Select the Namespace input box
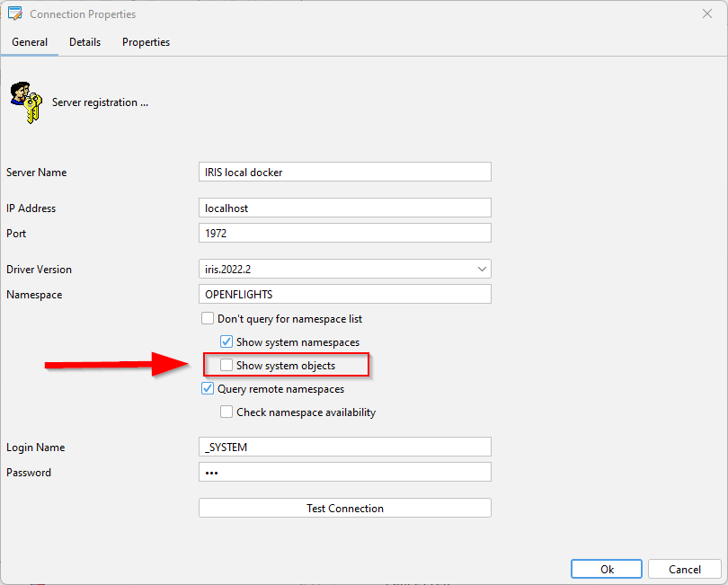This screenshot has width=728, height=585. (344, 294)
